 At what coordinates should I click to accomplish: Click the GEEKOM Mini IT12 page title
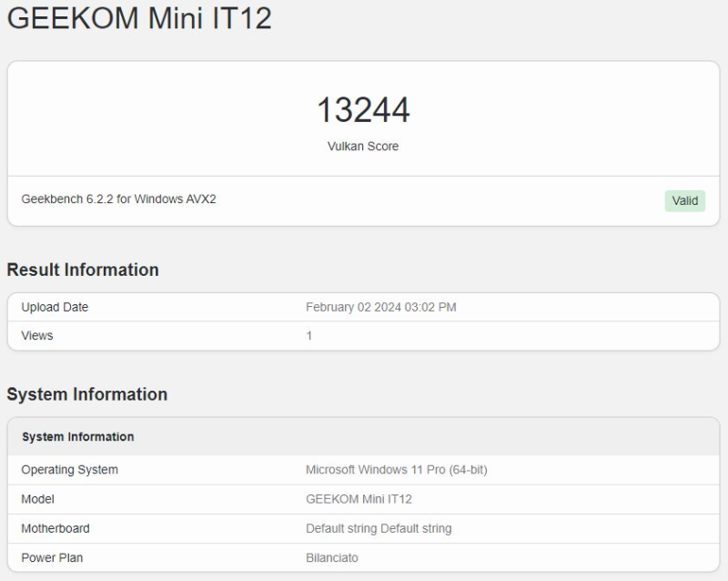139,18
